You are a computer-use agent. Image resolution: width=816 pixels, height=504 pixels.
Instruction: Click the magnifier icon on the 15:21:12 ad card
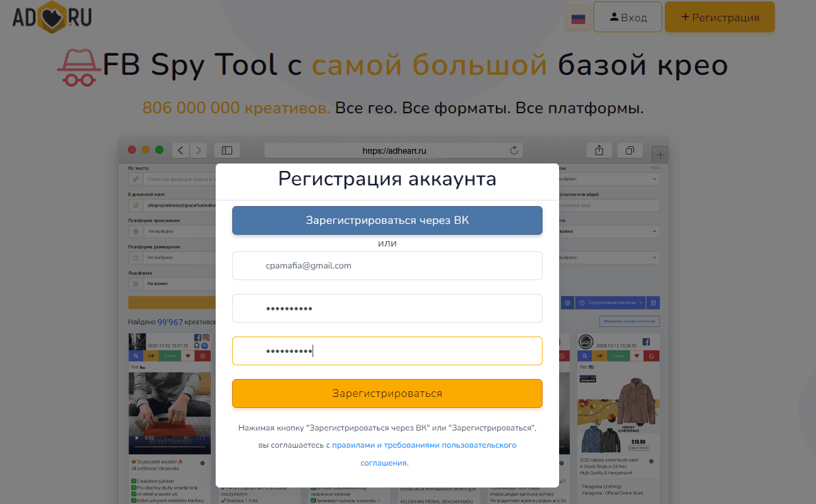pyautogui.click(x=136, y=356)
